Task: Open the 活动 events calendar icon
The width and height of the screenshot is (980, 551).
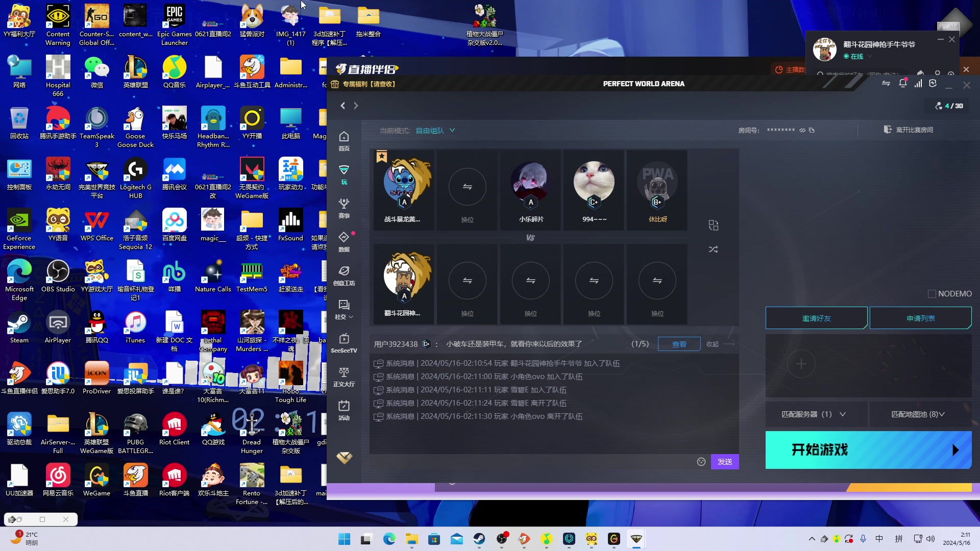Action: pyautogui.click(x=344, y=410)
